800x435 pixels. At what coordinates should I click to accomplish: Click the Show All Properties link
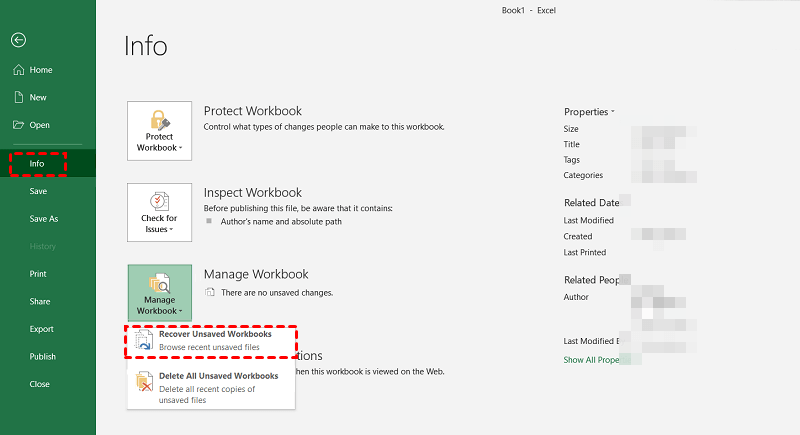click(597, 360)
